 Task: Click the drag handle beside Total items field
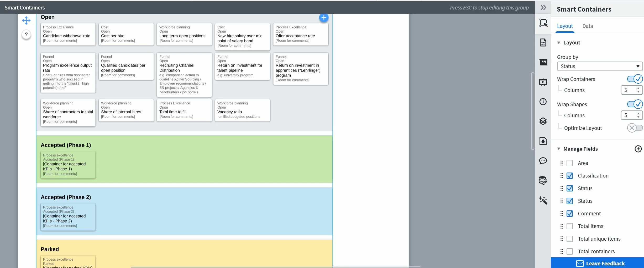coord(562,226)
